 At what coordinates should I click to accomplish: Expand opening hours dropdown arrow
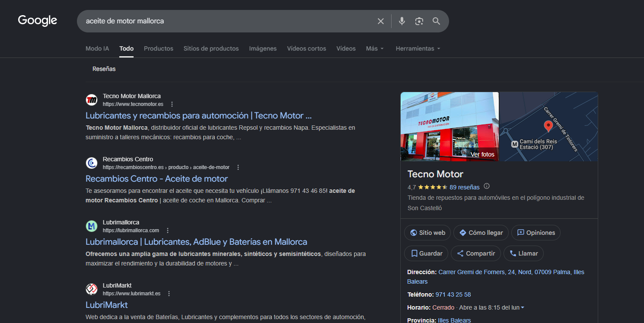coord(523,308)
